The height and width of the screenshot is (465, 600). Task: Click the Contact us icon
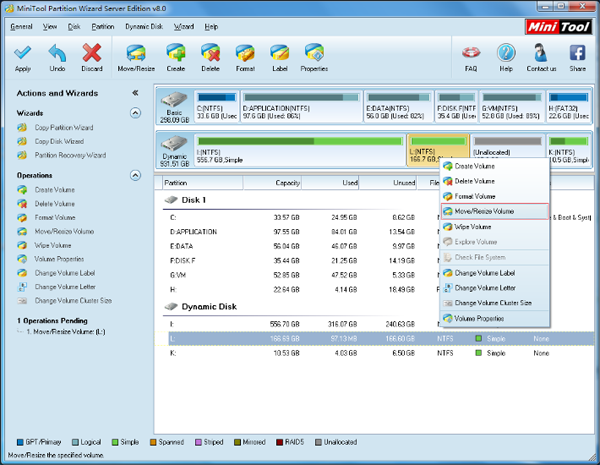pyautogui.click(x=541, y=53)
